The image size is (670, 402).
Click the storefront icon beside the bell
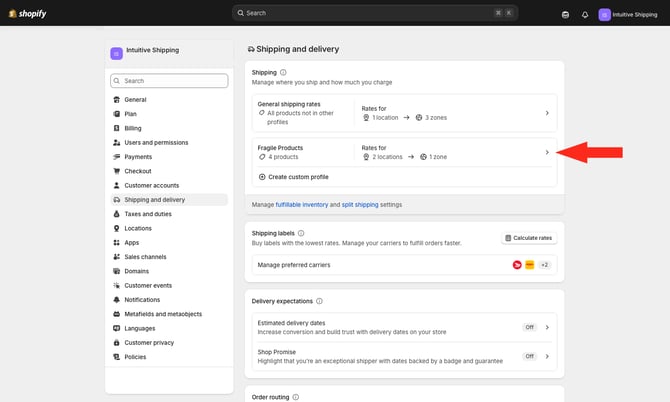tap(565, 15)
